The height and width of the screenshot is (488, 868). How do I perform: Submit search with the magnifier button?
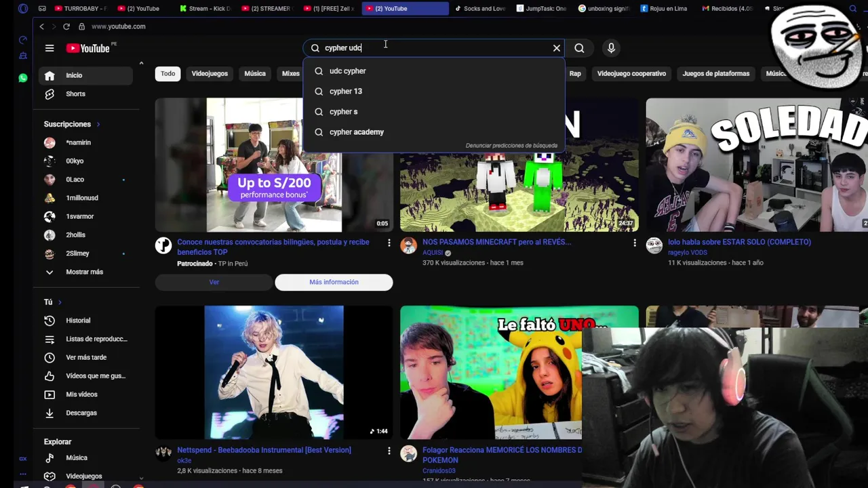coord(579,48)
